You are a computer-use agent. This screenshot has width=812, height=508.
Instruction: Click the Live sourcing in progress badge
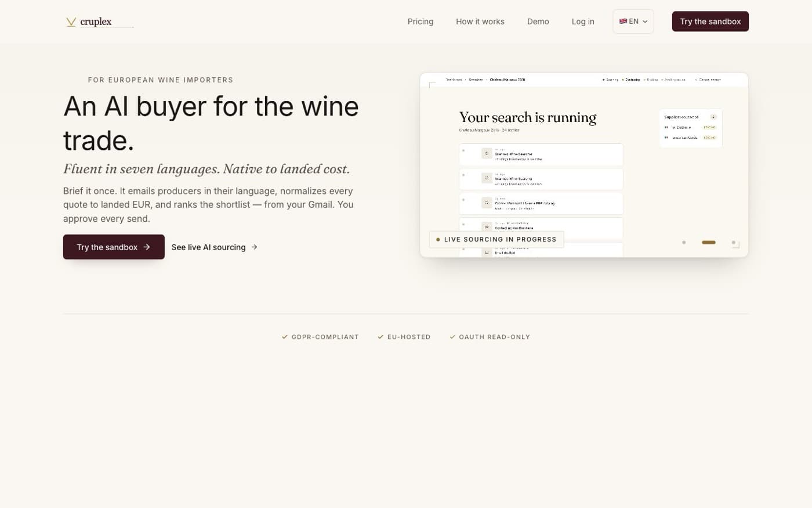point(496,239)
